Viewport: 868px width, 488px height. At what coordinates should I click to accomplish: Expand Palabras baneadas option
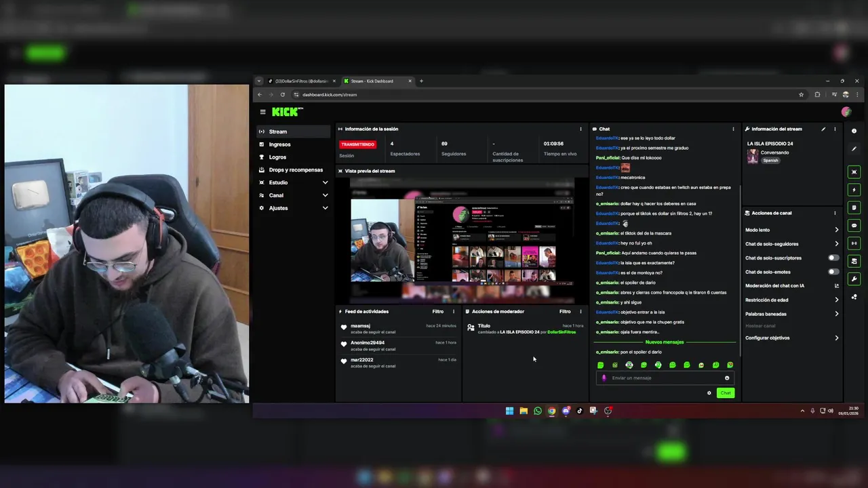pyautogui.click(x=792, y=314)
